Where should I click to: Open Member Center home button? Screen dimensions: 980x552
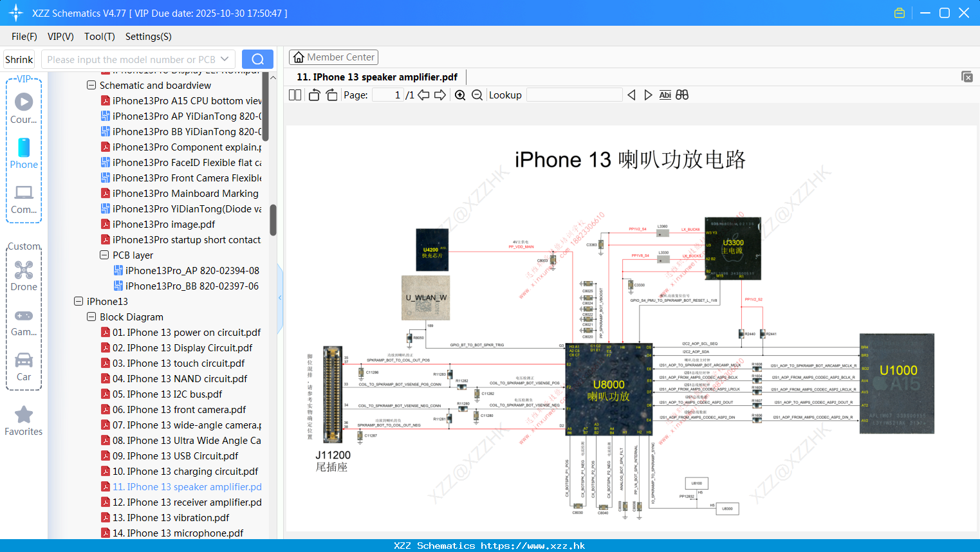[x=333, y=57]
